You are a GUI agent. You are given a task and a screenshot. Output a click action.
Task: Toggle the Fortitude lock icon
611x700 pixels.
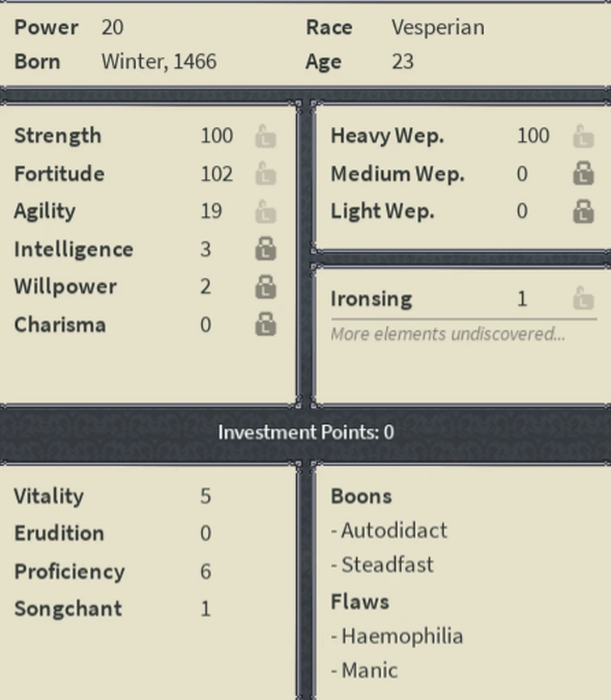[265, 174]
